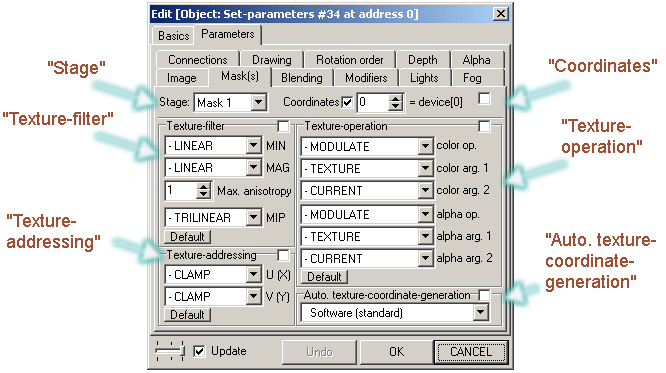Click the OK button
The image size is (666, 373).
pos(396,352)
